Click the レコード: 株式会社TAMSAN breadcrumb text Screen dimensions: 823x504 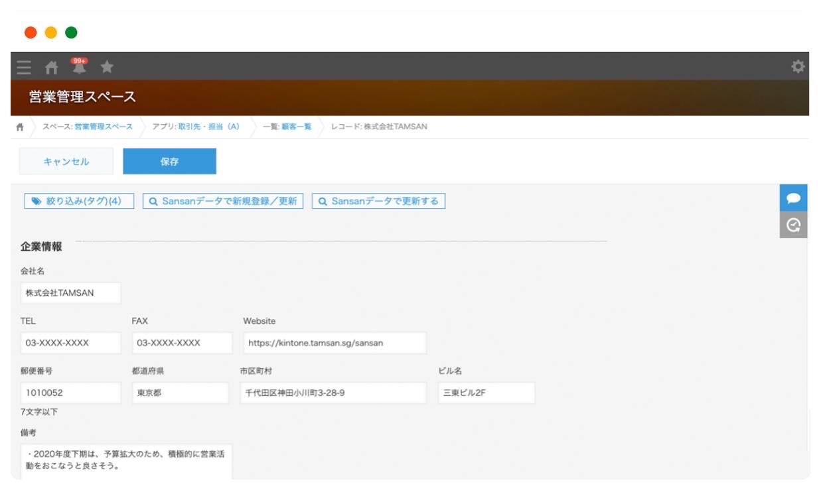[x=379, y=127]
